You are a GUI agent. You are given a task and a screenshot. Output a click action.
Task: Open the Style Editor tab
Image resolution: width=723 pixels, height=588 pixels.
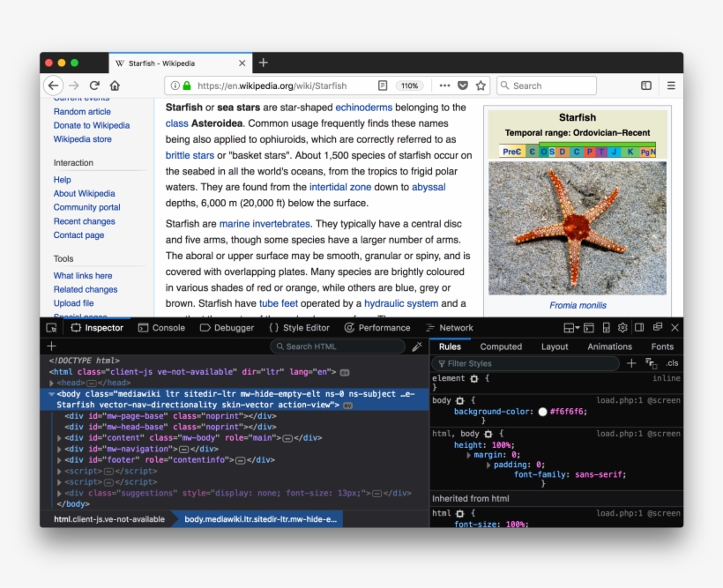tap(299, 328)
